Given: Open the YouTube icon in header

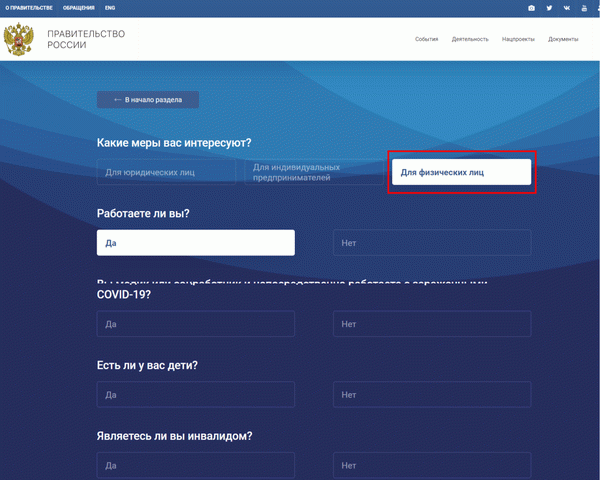Looking at the screenshot, I should [x=584, y=8].
